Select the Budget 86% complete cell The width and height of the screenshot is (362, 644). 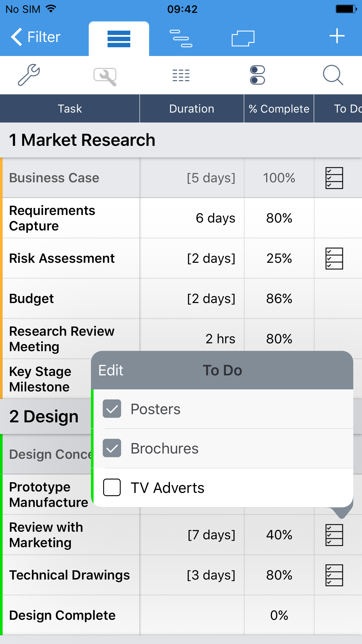(x=279, y=299)
